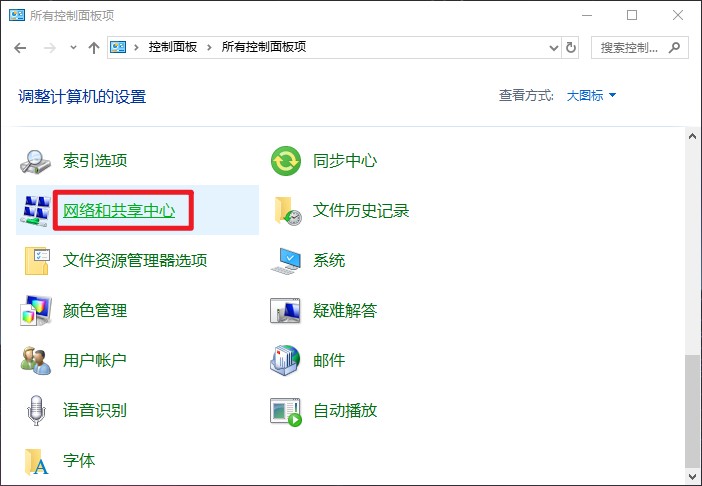The height and width of the screenshot is (486, 702).
Task: Open recent locations dropdown arrow
Action: (x=73, y=47)
